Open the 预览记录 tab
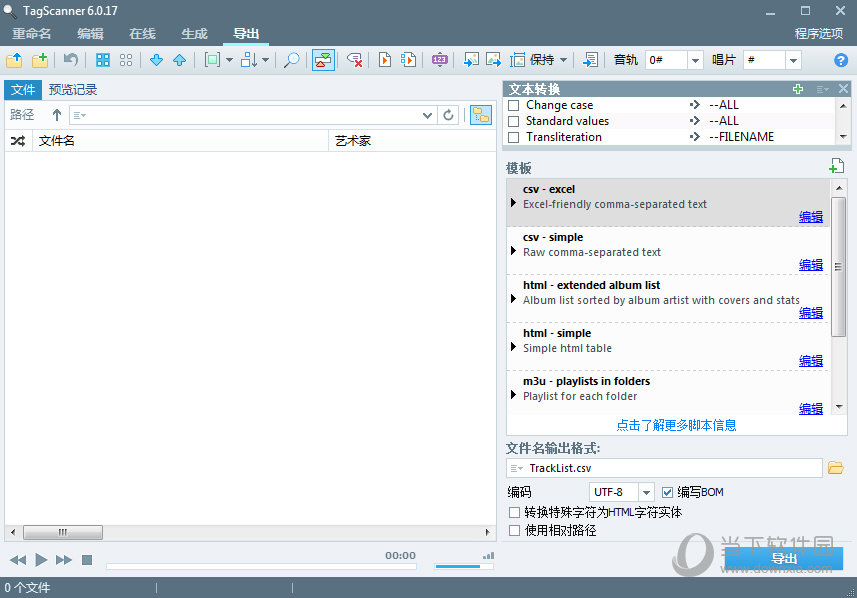Image resolution: width=857 pixels, height=598 pixels. point(73,90)
